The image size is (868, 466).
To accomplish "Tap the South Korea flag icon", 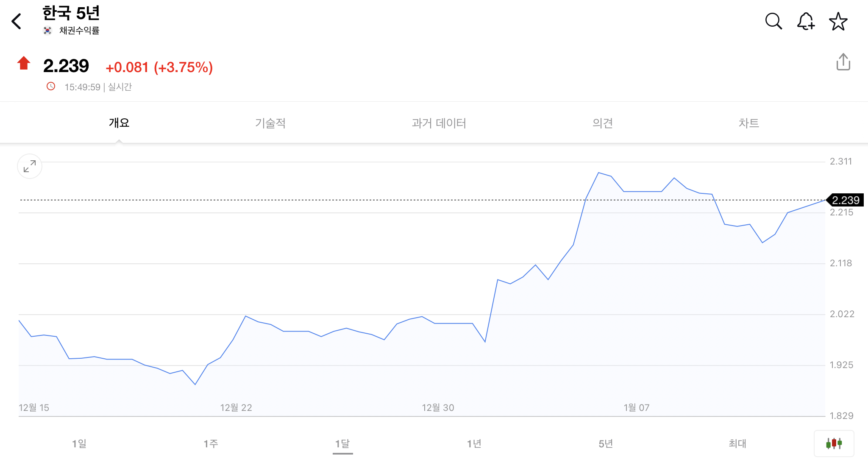I will click(47, 31).
